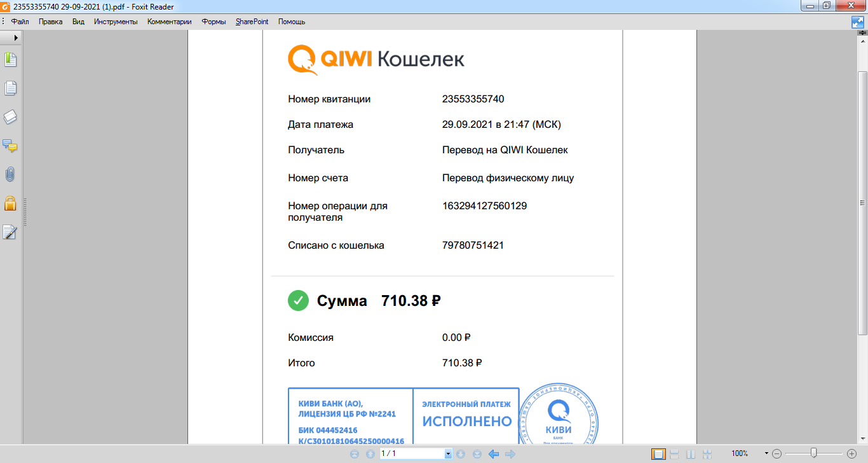
Task: Click the Списано с кошелька label
Action: [x=336, y=245]
